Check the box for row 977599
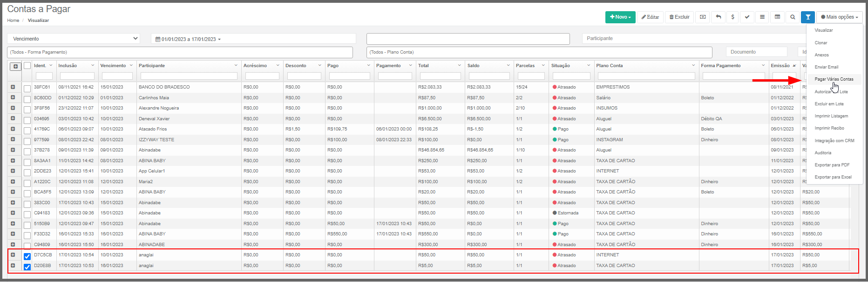868x282 pixels. point(27,141)
